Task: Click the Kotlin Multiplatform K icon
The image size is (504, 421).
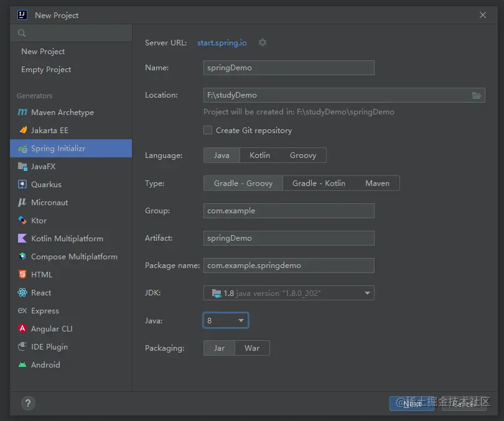Action: tap(22, 238)
